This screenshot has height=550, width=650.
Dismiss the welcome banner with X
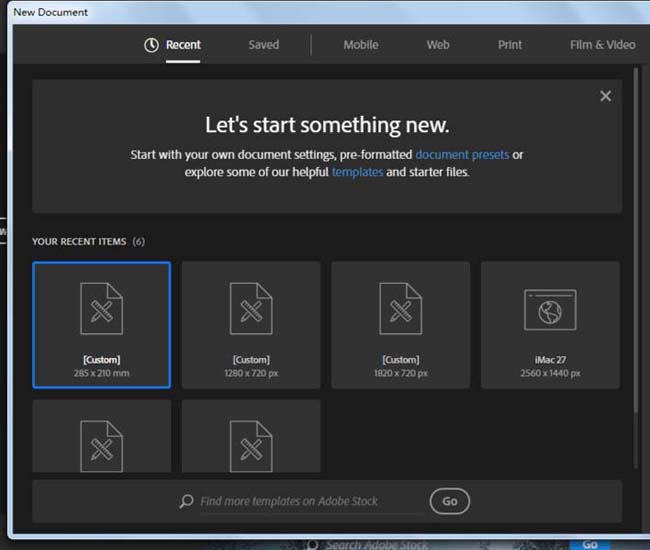tap(605, 96)
